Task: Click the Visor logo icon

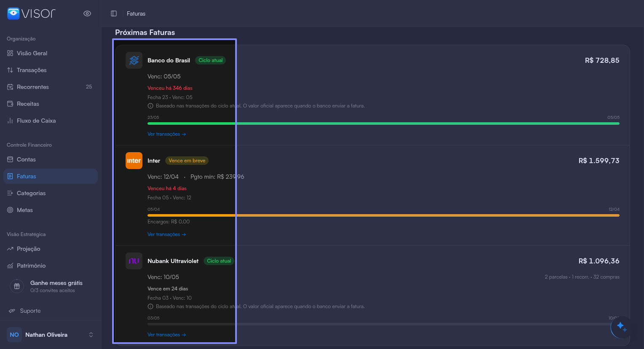Action: 13,13
